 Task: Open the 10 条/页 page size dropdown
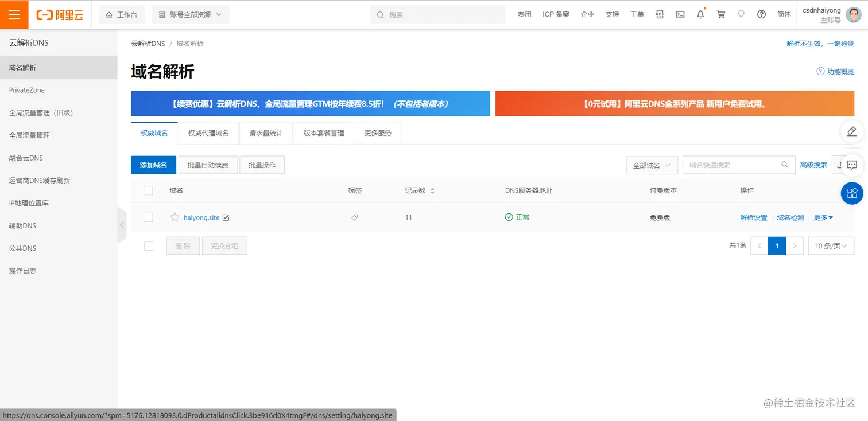(x=831, y=245)
